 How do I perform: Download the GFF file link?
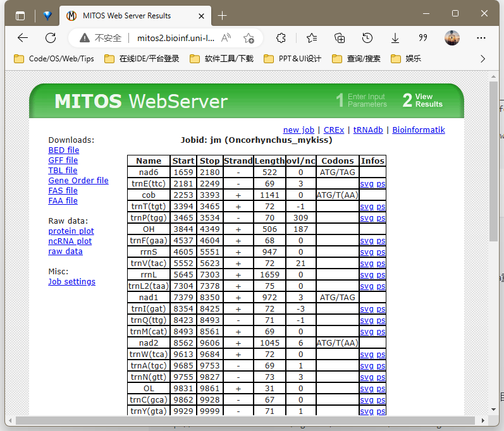click(x=63, y=161)
